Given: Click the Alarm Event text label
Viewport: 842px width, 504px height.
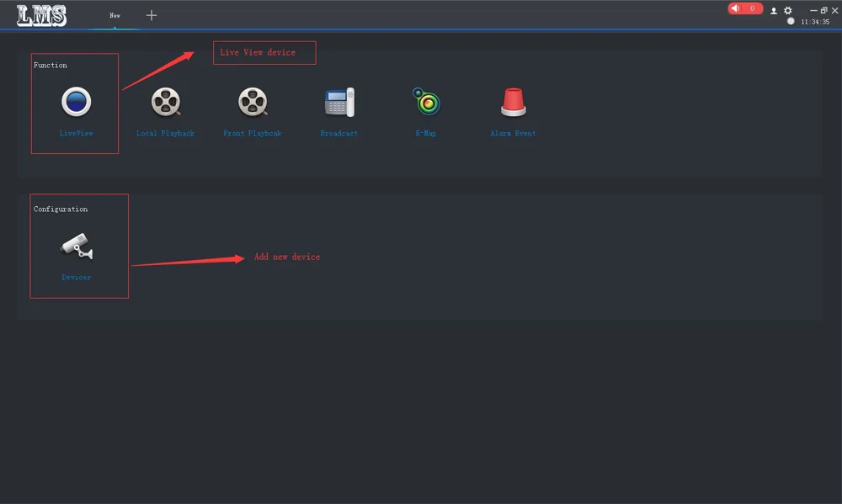Looking at the screenshot, I should 513,133.
